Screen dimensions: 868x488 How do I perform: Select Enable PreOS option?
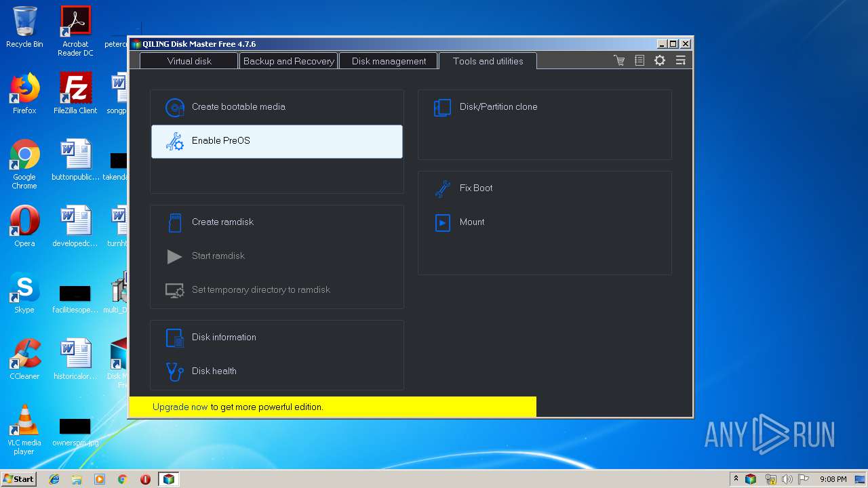click(277, 141)
